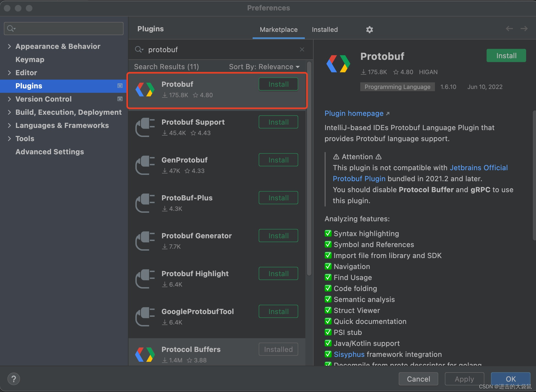
Task: Switch to the Marketplace tab
Action: (278, 29)
